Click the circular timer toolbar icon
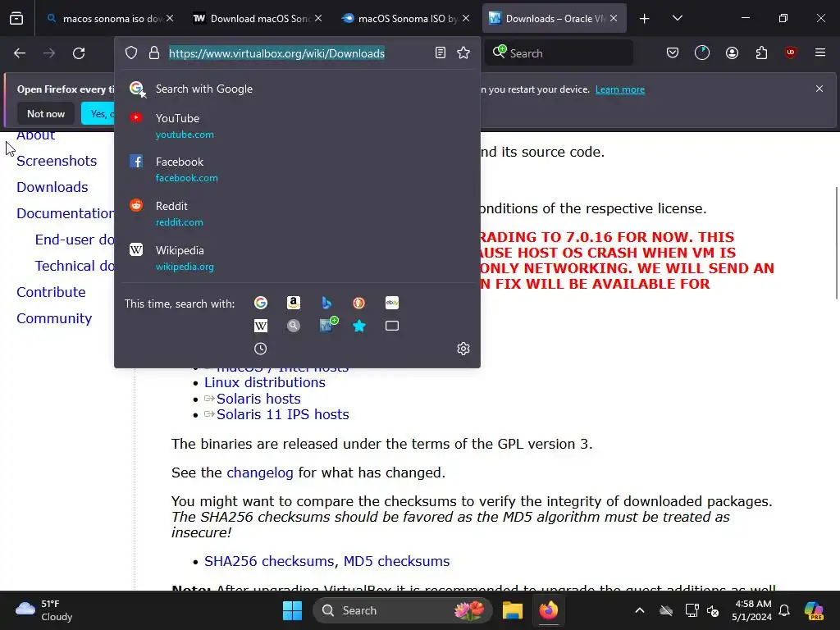 702,53
